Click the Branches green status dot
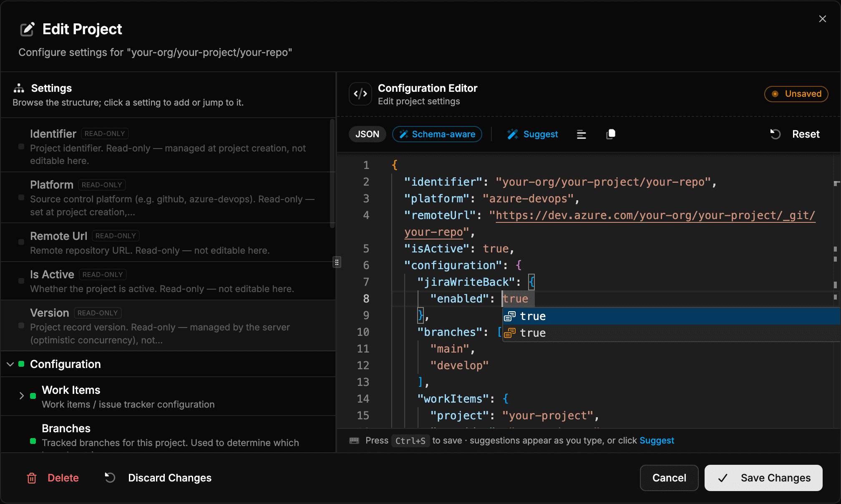 [33, 441]
